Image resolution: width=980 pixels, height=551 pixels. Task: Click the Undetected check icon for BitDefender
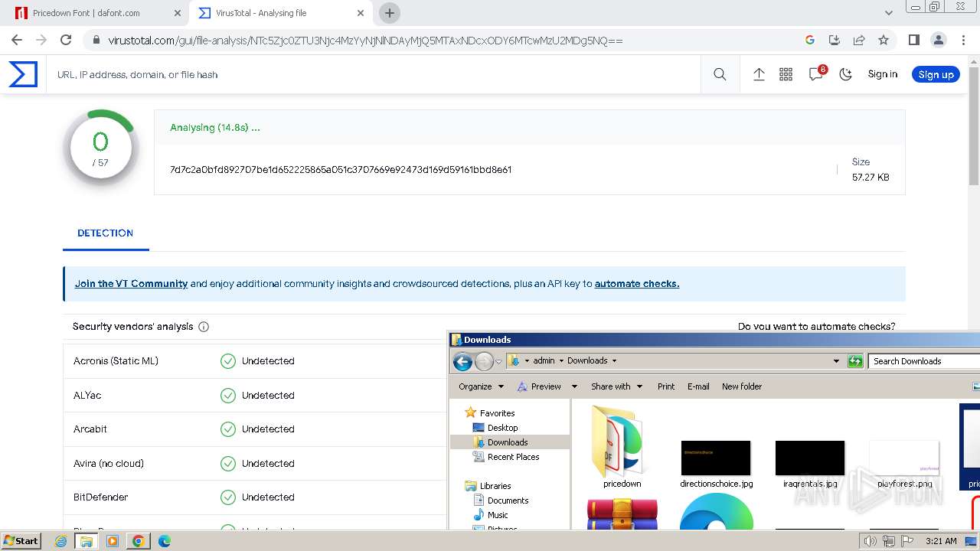pos(227,497)
